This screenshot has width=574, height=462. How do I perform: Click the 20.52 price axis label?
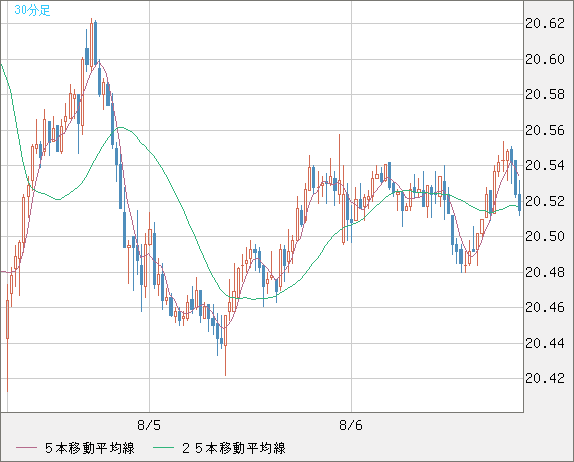(545, 201)
